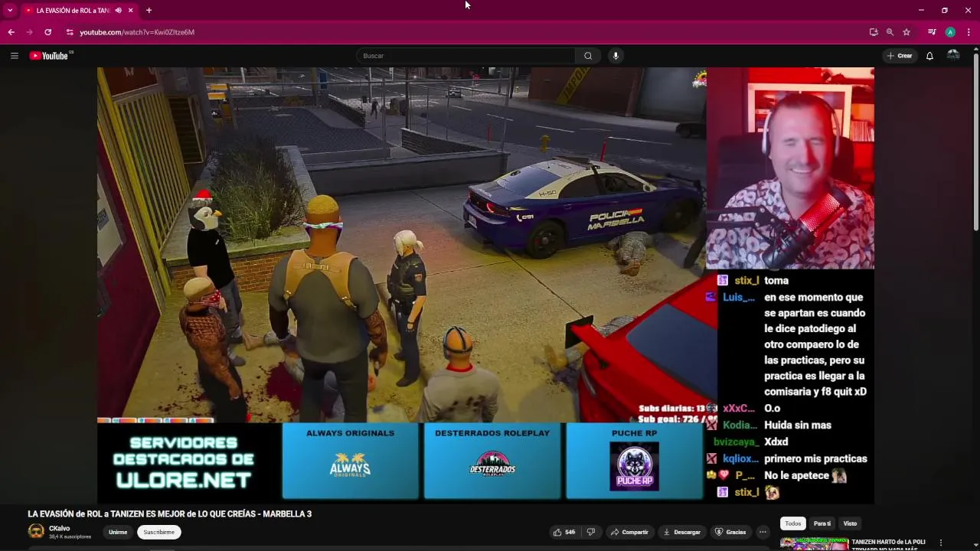Click the Compartir share button
Screen dimensions: 980x551
point(629,532)
